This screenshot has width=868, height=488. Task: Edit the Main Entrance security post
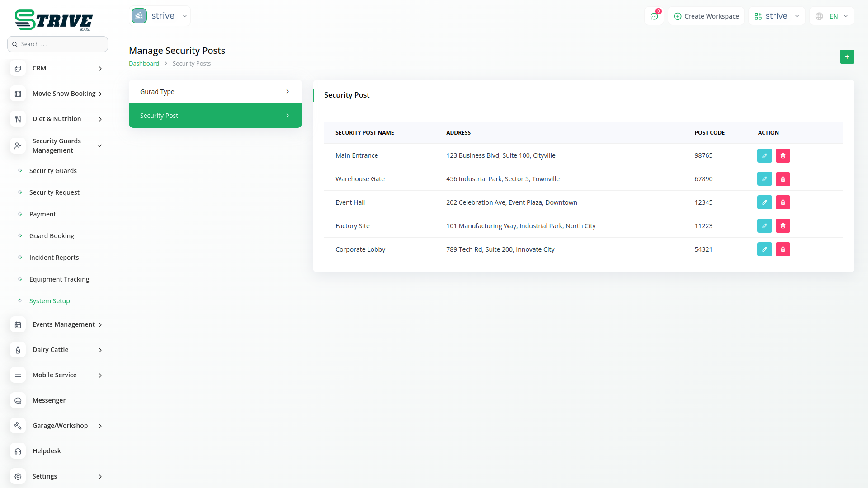pyautogui.click(x=764, y=155)
